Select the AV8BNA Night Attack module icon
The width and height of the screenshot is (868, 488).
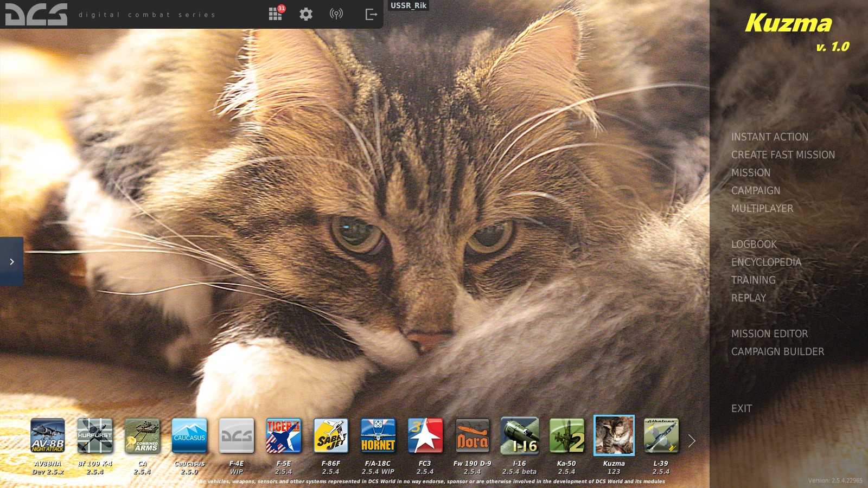[48, 435]
